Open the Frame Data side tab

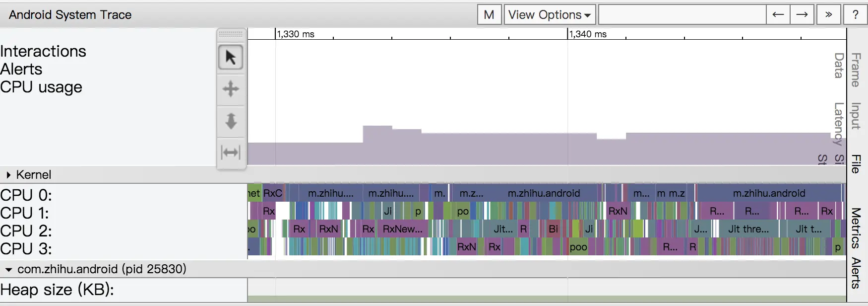[x=847, y=70]
